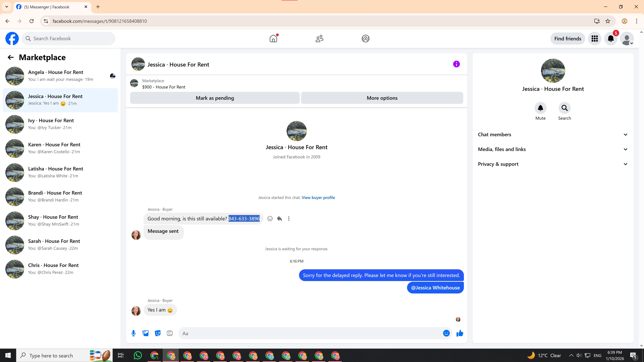Click the purple conversation info icon
The height and width of the screenshot is (362, 644).
pyautogui.click(x=456, y=64)
